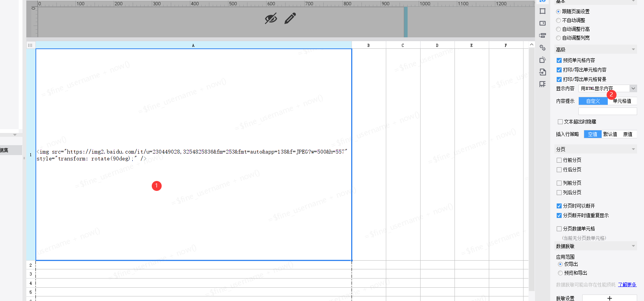Viewport: 644px width, 301px height.
Task: Select row 3 header
Action: [31, 274]
